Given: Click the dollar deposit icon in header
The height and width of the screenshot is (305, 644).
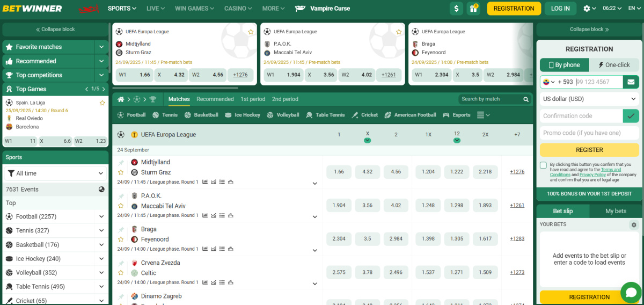Looking at the screenshot, I should (457, 9).
